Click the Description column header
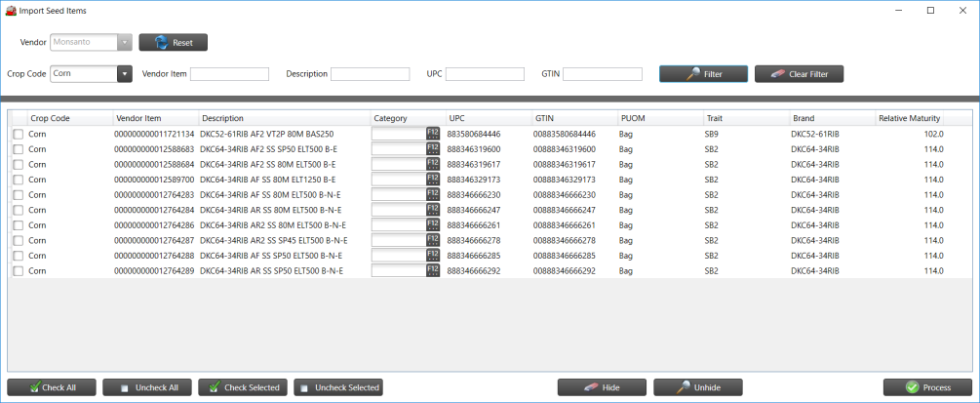Viewport: 980px width, 403px height. (x=283, y=118)
